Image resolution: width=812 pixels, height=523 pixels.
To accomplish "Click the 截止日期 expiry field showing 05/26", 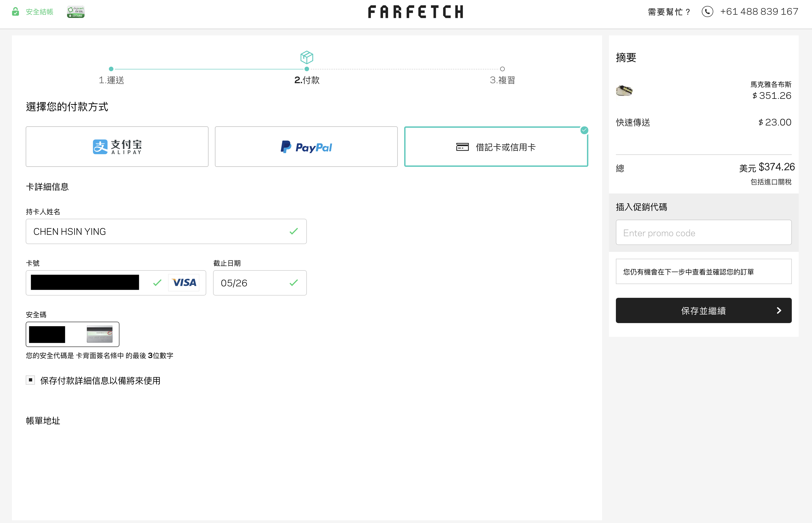I will tap(259, 283).
